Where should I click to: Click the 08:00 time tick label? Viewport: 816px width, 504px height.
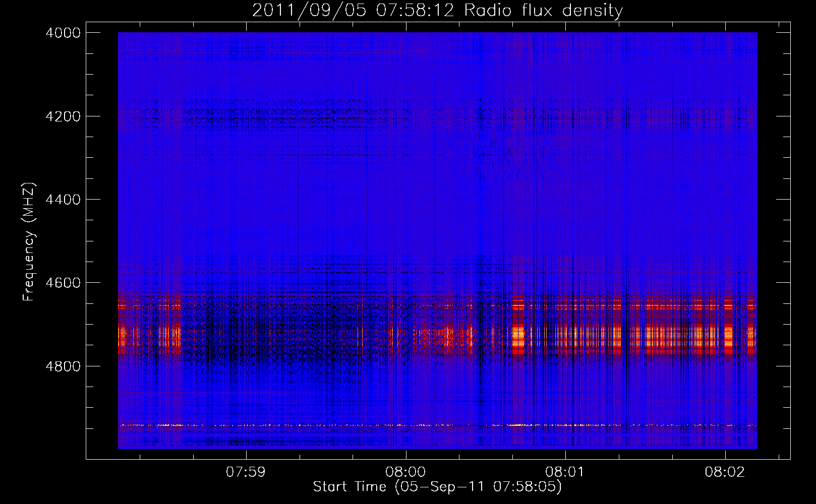click(405, 472)
